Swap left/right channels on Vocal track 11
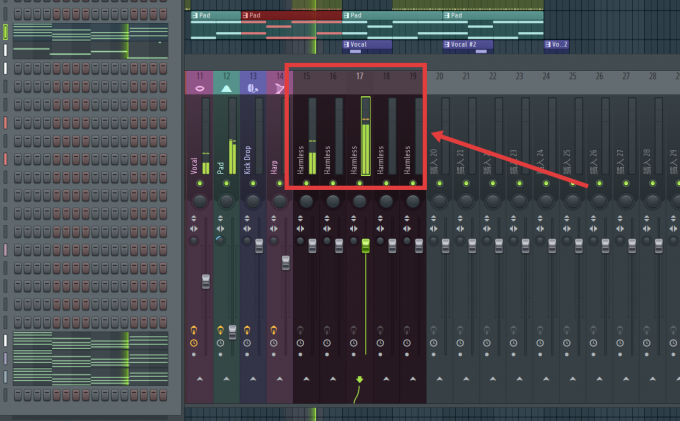Image resolution: width=680 pixels, height=421 pixels. pyautogui.click(x=193, y=228)
